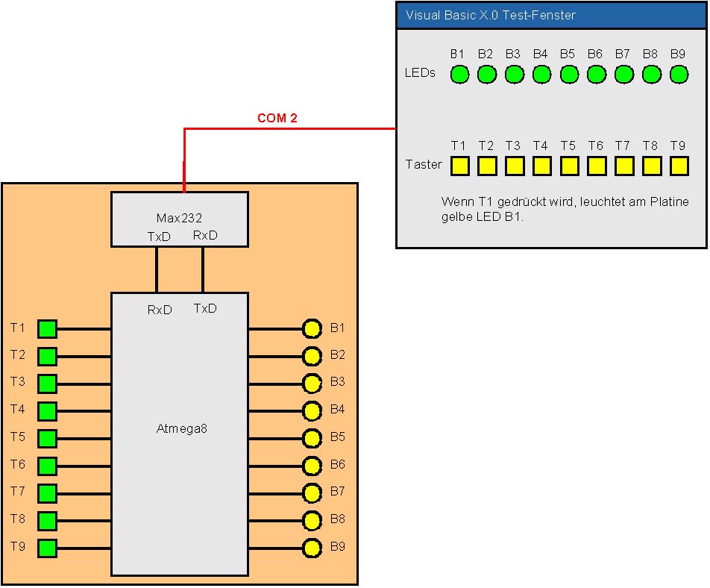710x588 pixels.
Task: Click green LED B5 indicator
Action: pos(569,75)
